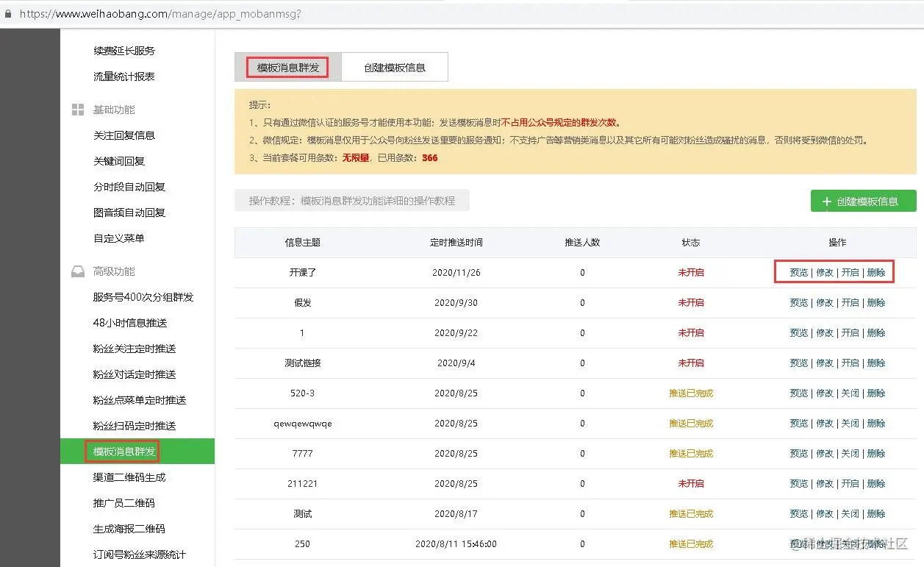Screen dimensions: 924x567
Task: Open 续费延长服务 in sidebar
Action: pos(124,51)
